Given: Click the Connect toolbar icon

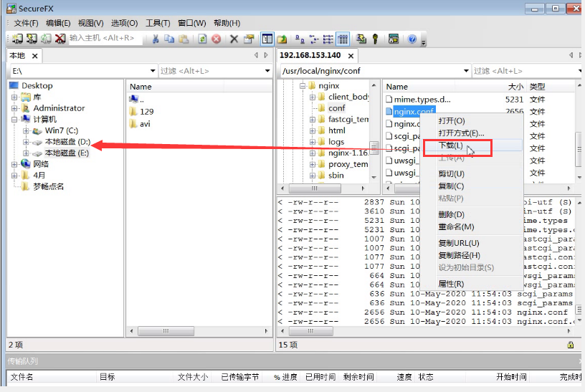Looking at the screenshot, I should (x=17, y=39).
